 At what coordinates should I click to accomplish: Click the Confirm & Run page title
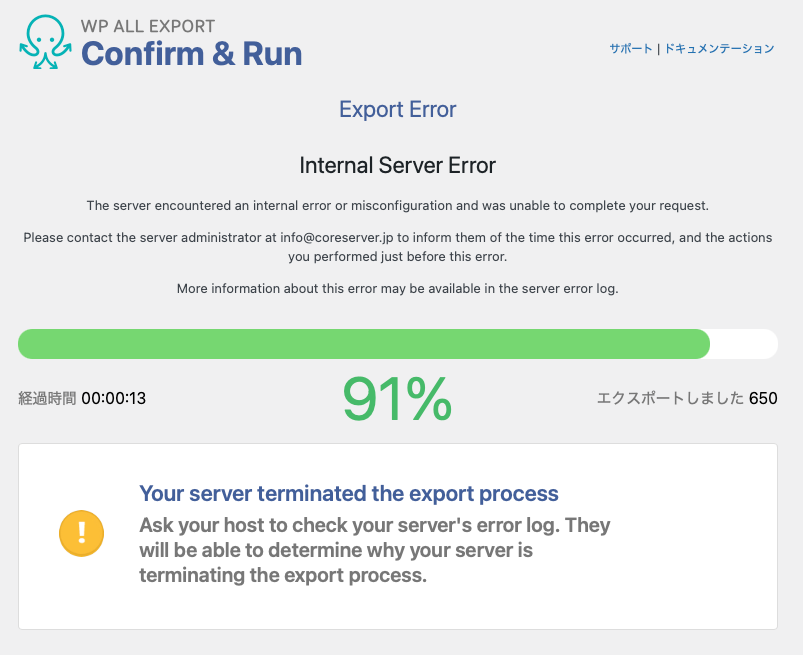click(x=191, y=54)
